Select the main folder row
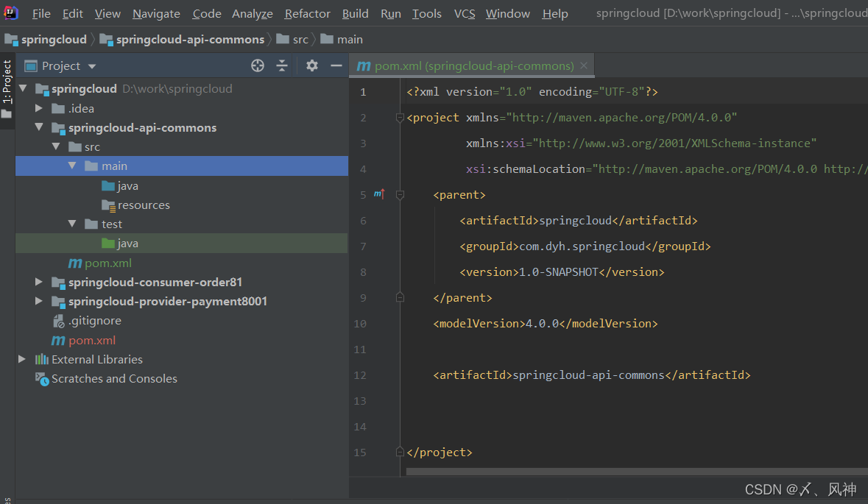868x504 pixels. point(182,166)
